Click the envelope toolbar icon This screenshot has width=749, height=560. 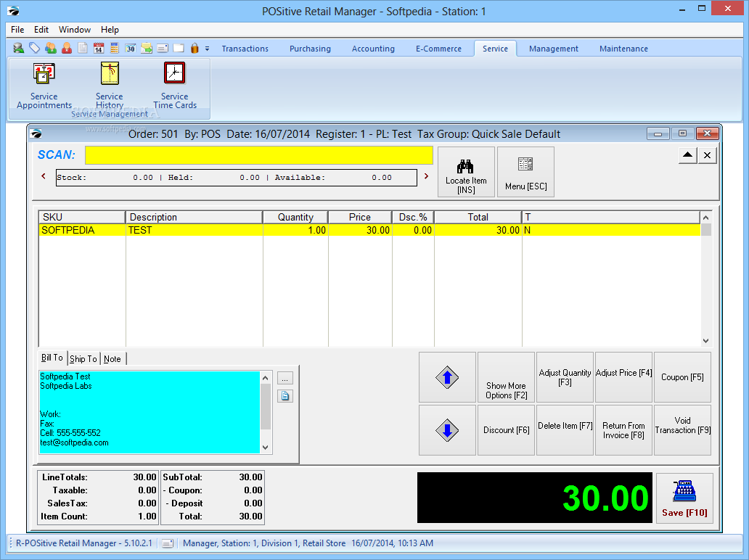coord(163,48)
